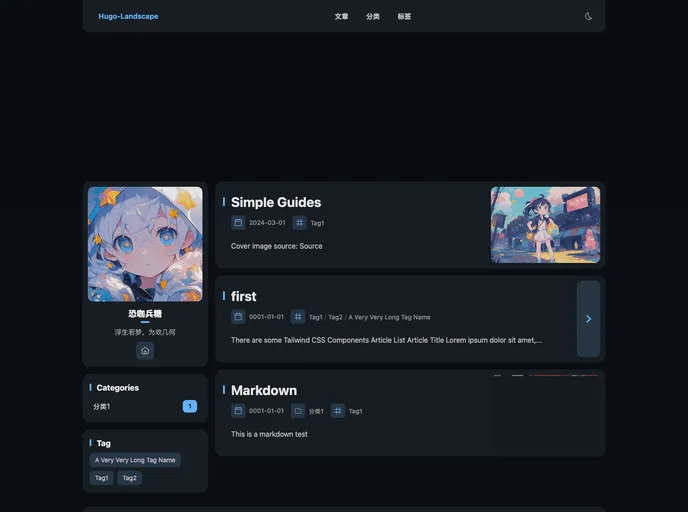
Task: Select the Tag1 chip in the Tag sidebar
Action: coord(101,478)
